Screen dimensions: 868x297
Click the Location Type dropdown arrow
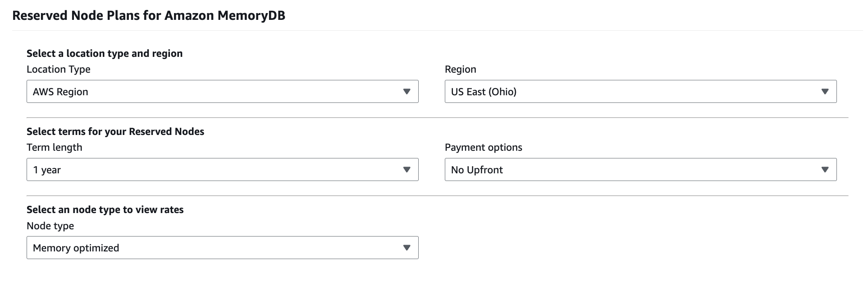coord(407,92)
